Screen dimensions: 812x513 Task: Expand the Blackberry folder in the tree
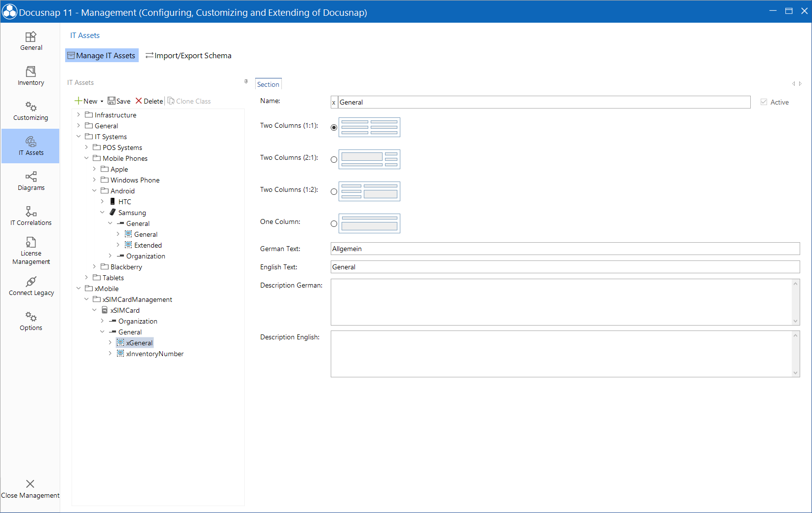coord(94,266)
